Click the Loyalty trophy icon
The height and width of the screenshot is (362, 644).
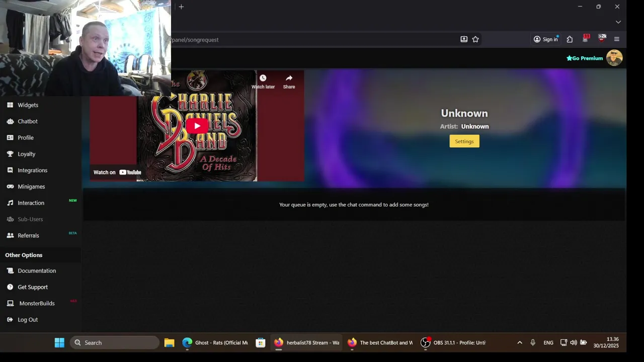[x=10, y=154]
